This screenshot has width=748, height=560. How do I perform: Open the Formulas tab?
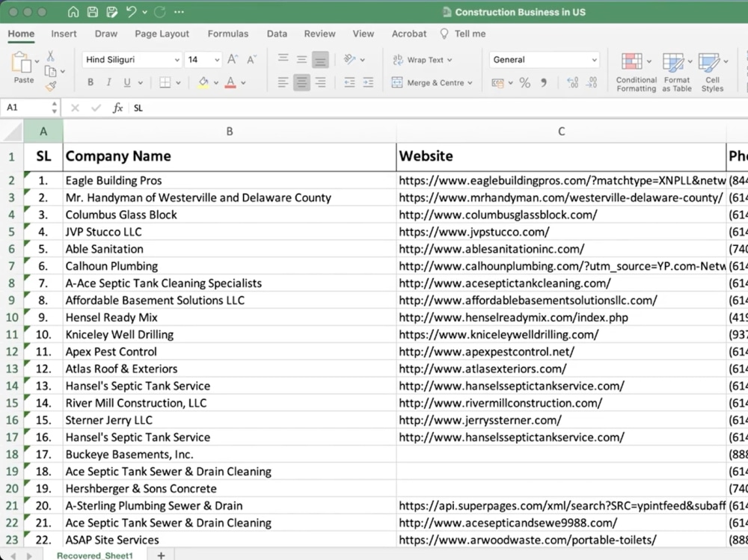228,34
